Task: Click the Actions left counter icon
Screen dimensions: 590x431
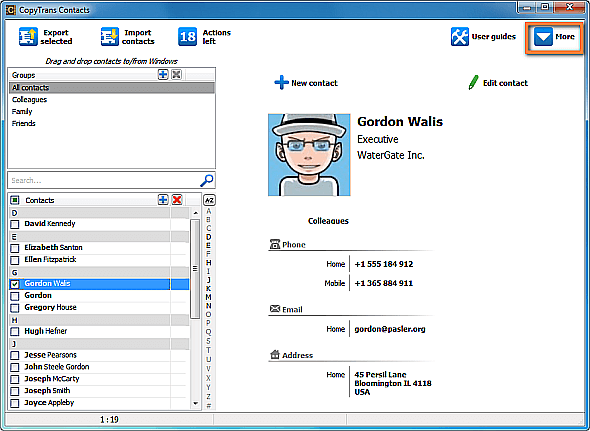Action: pyautogui.click(x=187, y=37)
